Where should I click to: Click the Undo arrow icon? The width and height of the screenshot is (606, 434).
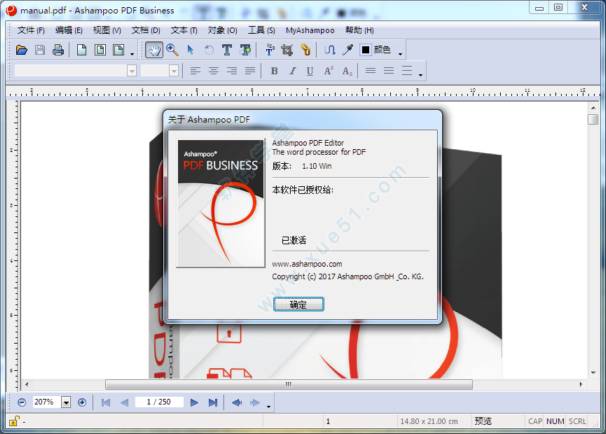(209, 50)
